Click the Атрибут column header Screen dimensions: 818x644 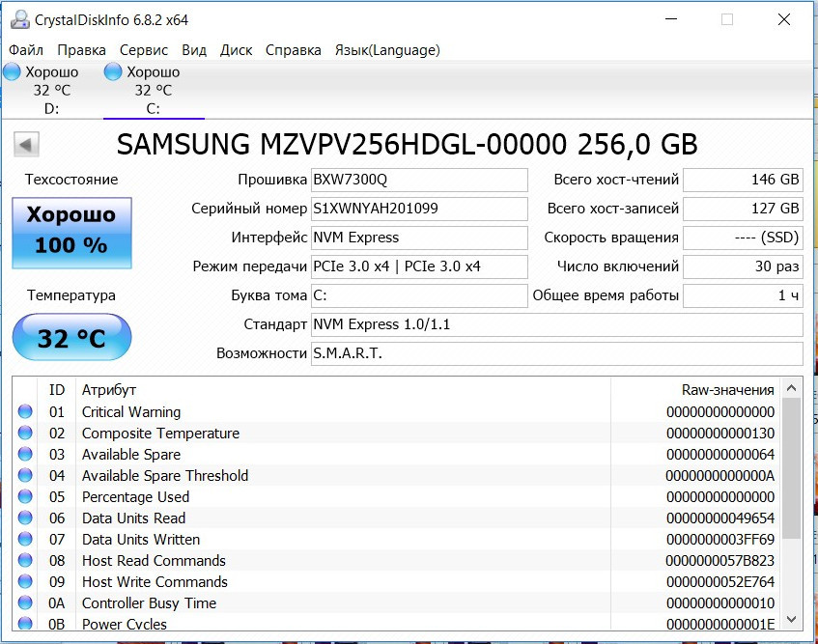pyautogui.click(x=108, y=390)
